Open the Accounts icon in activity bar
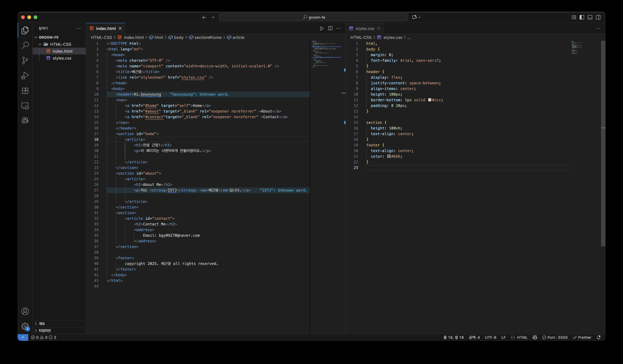Screen dimensions: 623x364 coord(25,311)
